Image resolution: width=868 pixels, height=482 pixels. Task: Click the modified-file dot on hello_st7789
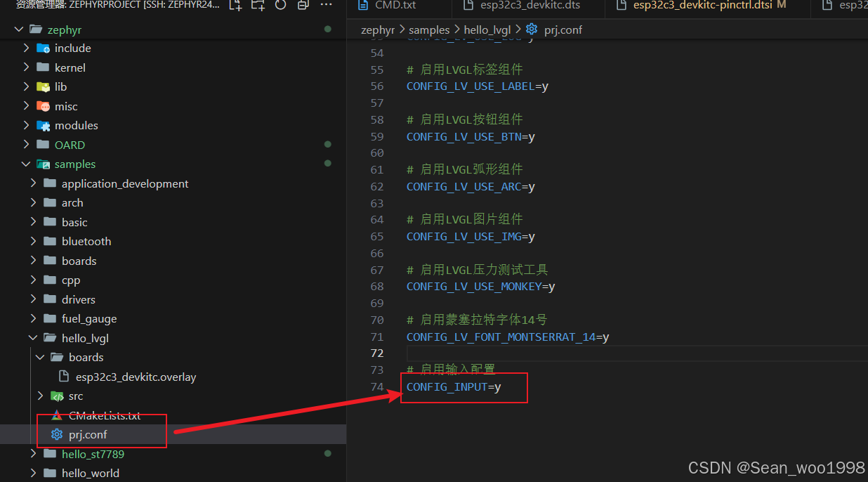(327, 454)
